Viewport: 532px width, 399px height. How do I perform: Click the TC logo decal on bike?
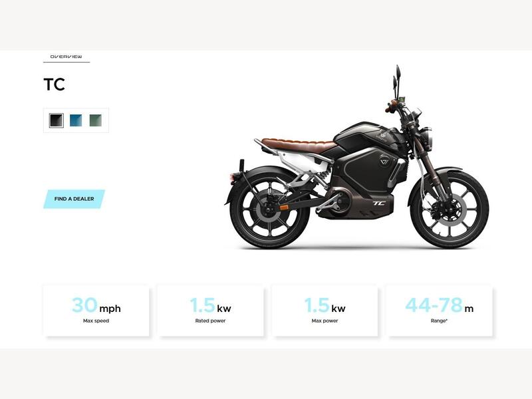click(x=379, y=203)
